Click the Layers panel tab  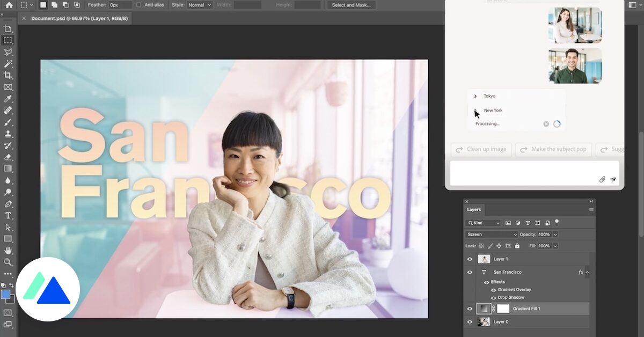[473, 209]
